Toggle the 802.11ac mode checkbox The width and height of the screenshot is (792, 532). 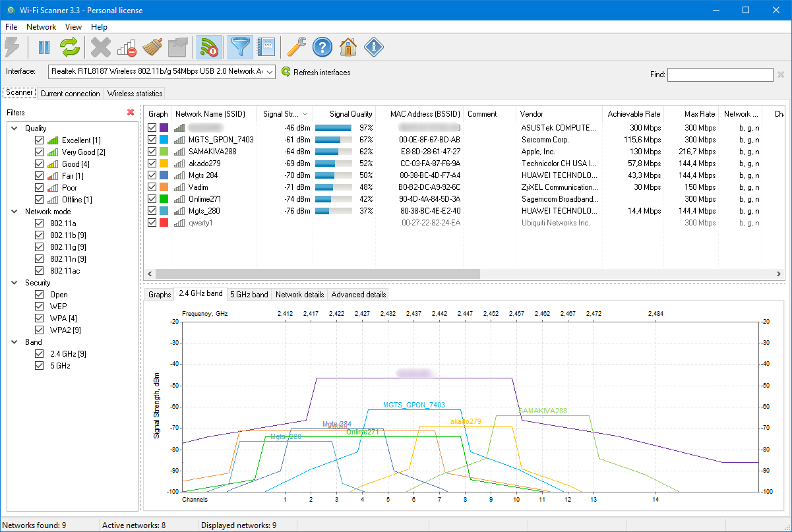coord(39,271)
